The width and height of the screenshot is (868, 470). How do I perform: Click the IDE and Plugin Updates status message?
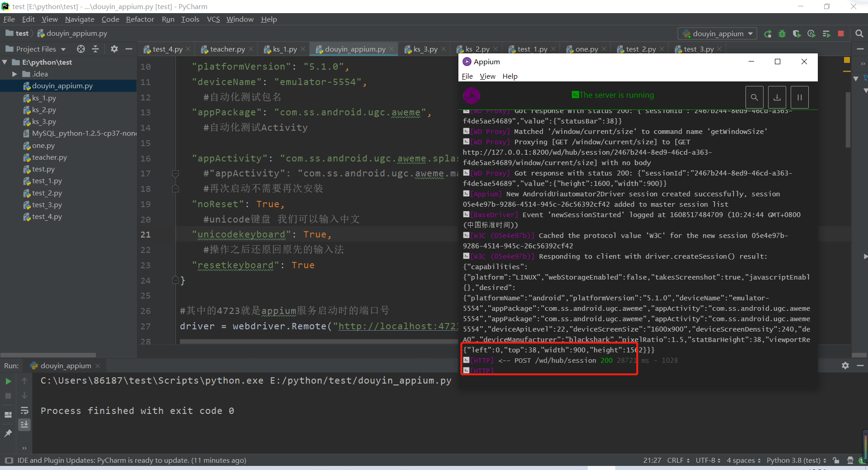tap(132, 461)
